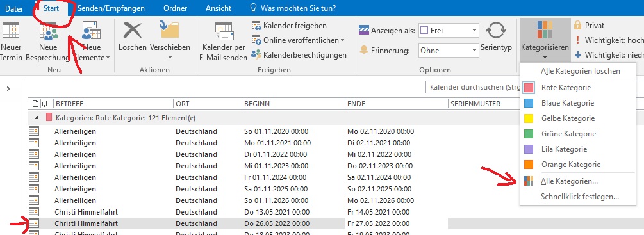Click the calendar icon for Allerheiligen 01.11.2024

click(34, 177)
